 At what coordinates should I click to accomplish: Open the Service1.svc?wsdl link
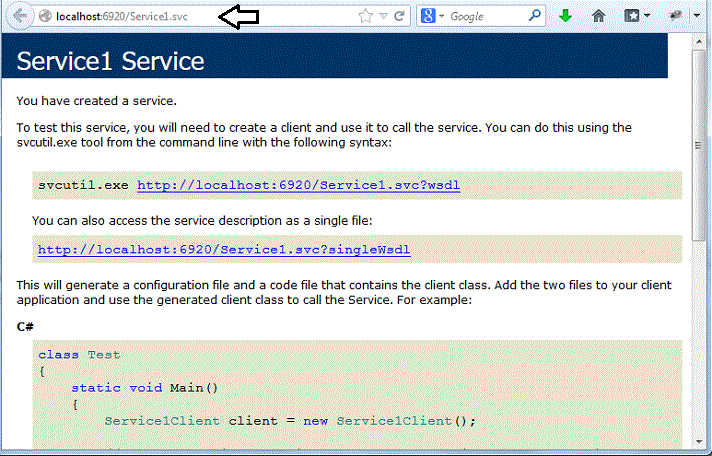click(x=298, y=185)
